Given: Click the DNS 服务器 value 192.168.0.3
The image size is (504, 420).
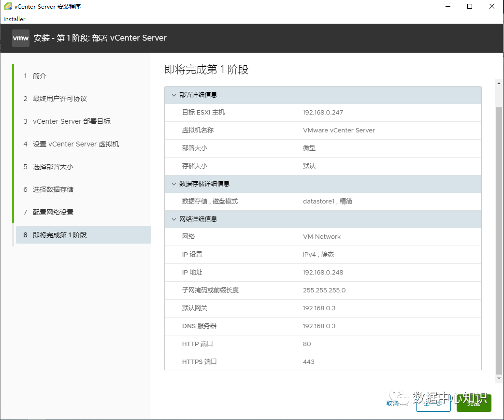Looking at the screenshot, I should [x=319, y=326].
